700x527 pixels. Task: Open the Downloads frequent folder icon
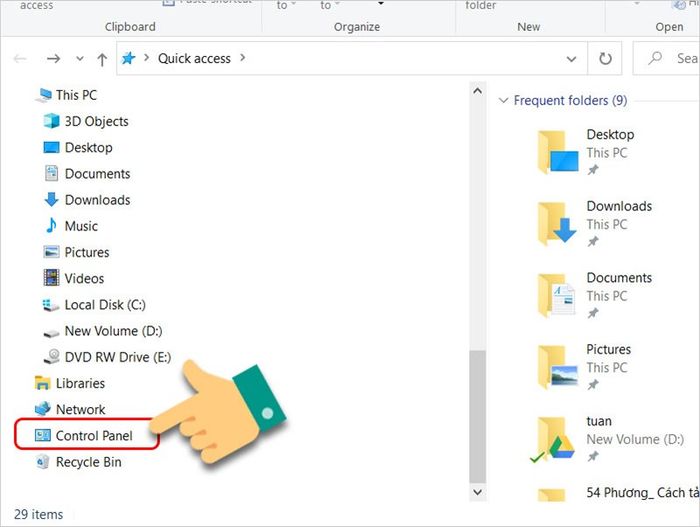pyautogui.click(x=558, y=223)
